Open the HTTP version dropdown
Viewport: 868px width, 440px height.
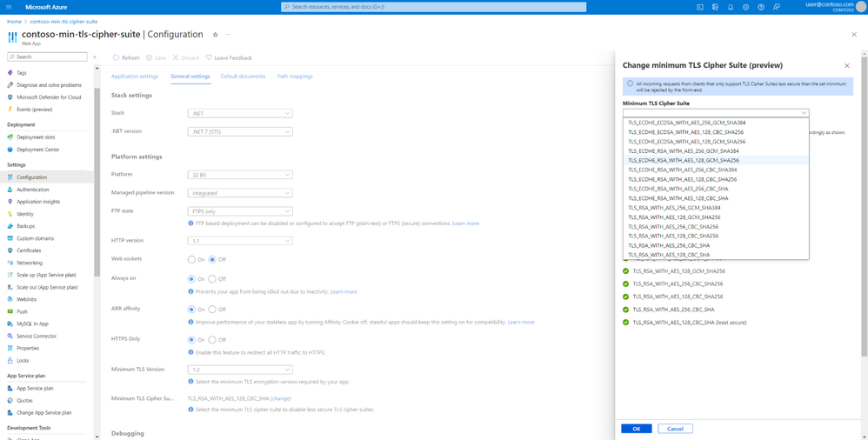(240, 241)
